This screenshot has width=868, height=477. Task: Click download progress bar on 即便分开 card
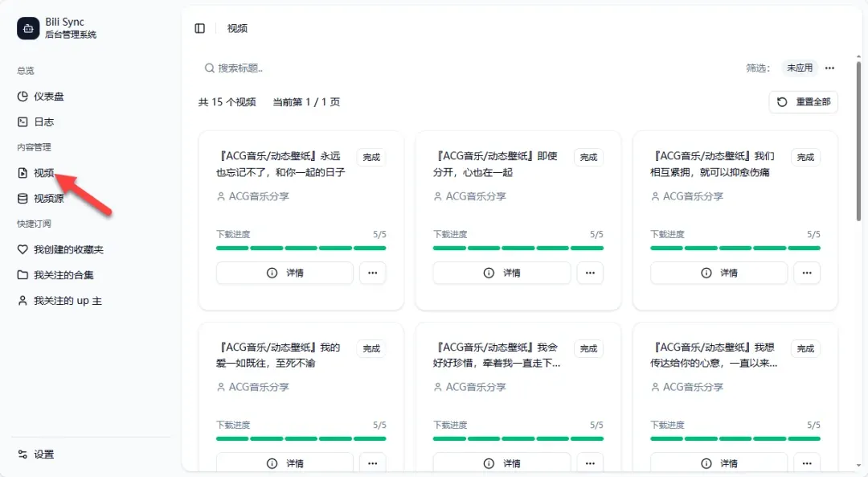[518, 249]
